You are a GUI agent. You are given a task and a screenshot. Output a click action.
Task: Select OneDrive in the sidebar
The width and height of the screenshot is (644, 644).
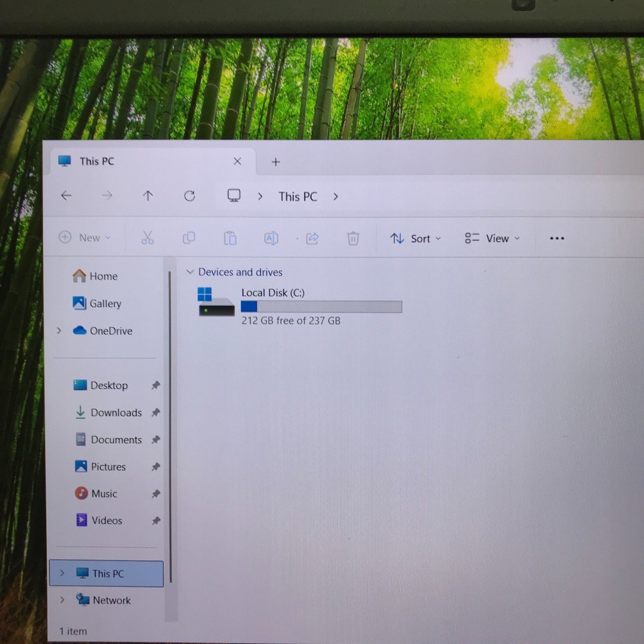103,330
